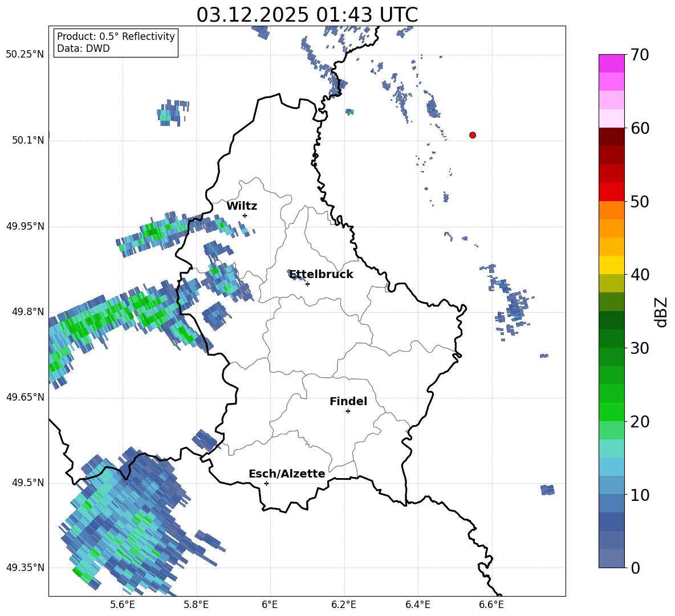The height and width of the screenshot is (616, 675).
Task: Click the Wiltz city label
Action: [x=242, y=206]
